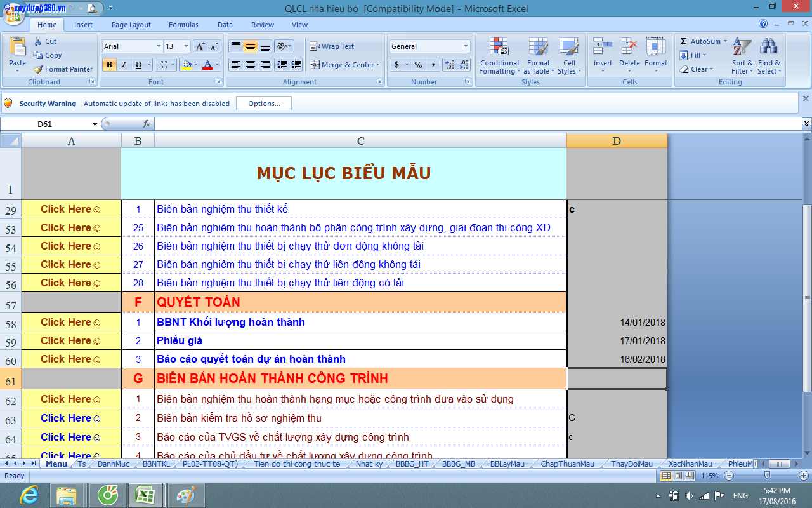Screen dimensions: 812x508
Task: Switch to the Insert ribbon tab
Action: (84, 25)
